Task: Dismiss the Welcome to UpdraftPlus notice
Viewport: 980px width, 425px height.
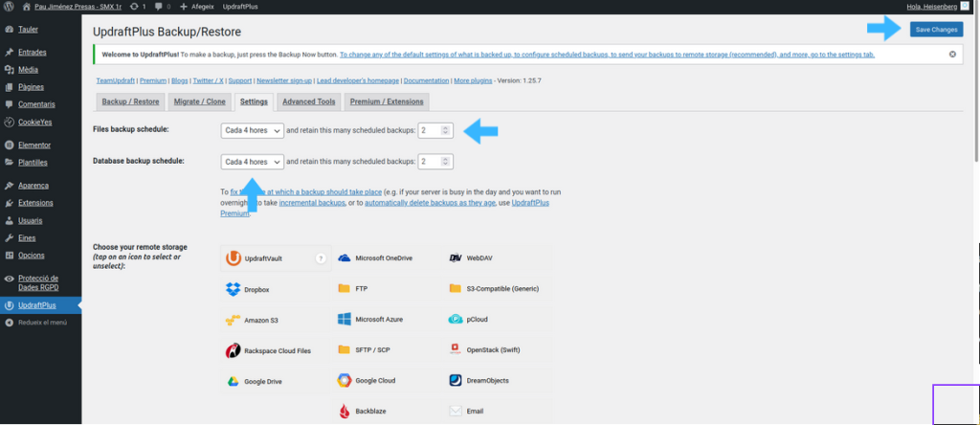Action: coord(952,55)
